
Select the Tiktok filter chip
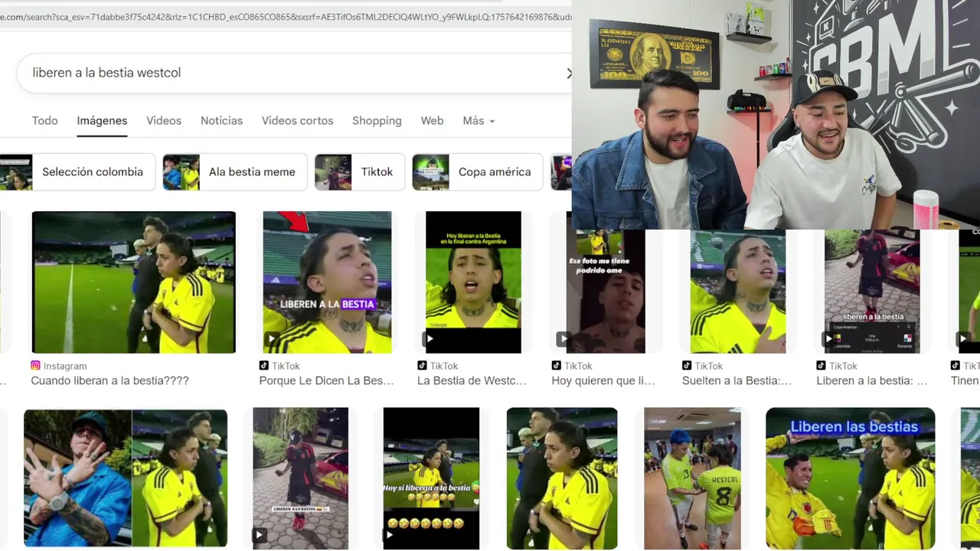360,172
